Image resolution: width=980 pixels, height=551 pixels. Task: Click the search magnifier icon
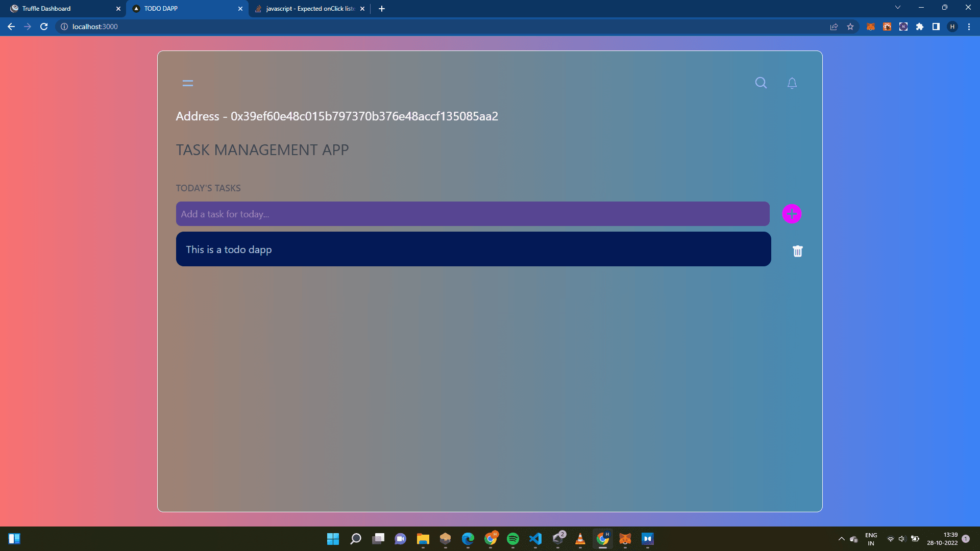(x=761, y=83)
